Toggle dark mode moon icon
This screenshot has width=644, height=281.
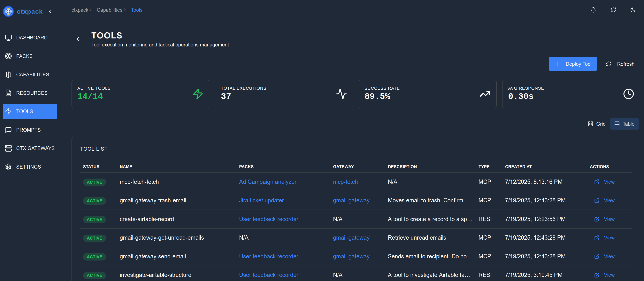(x=633, y=10)
